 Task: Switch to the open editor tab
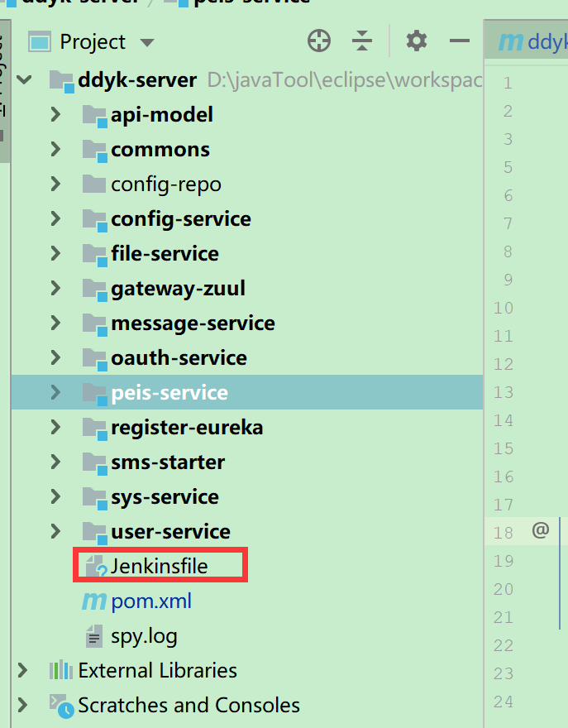click(533, 41)
